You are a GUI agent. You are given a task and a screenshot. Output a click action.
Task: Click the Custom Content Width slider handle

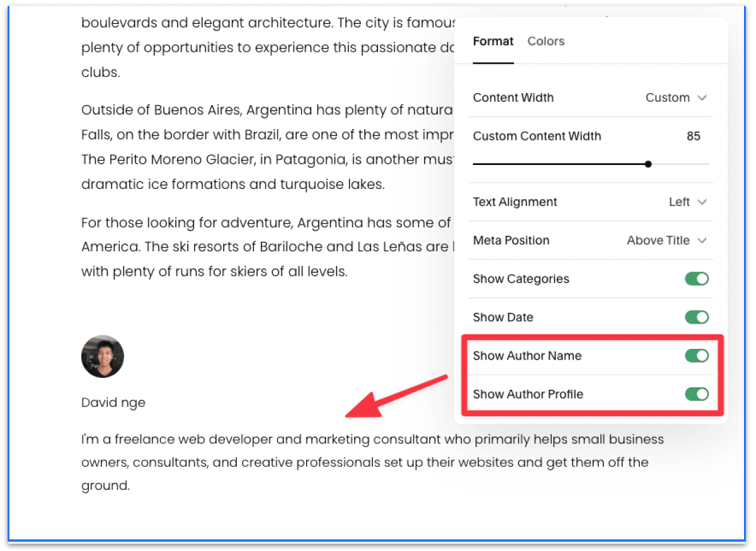tap(648, 164)
